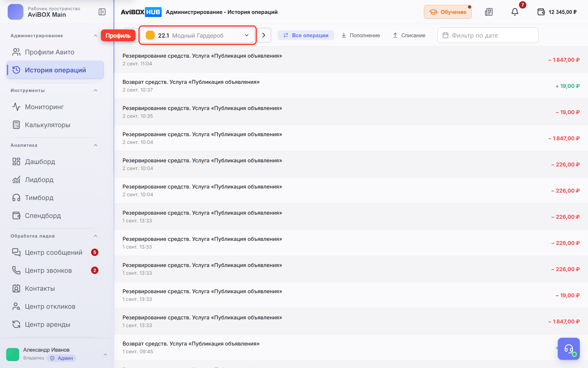
Task: Go to Мониторинг tool
Action: (x=55, y=107)
